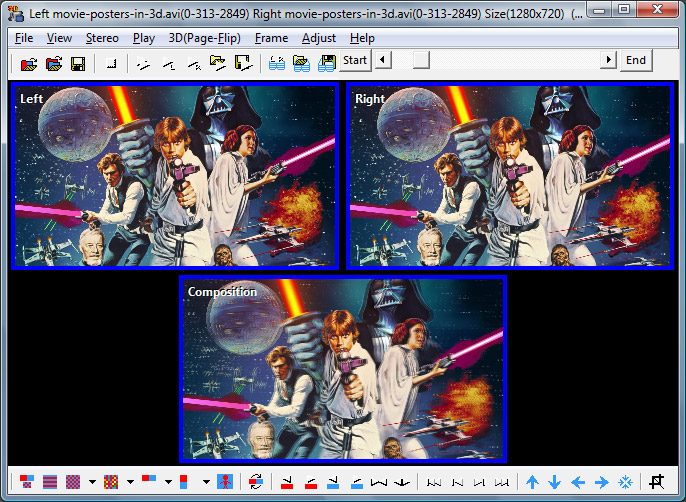This screenshot has width=686, height=502.
Task: Click the frame position slider thumb
Action: [421, 61]
